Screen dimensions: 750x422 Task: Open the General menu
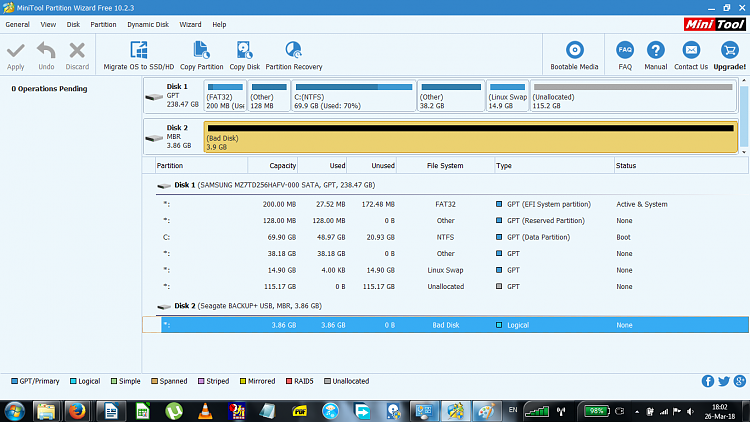pyautogui.click(x=18, y=24)
